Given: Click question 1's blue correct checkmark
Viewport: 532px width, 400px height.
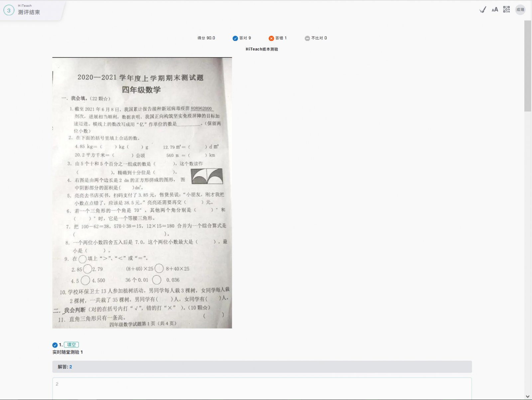Looking at the screenshot, I should 55,345.
